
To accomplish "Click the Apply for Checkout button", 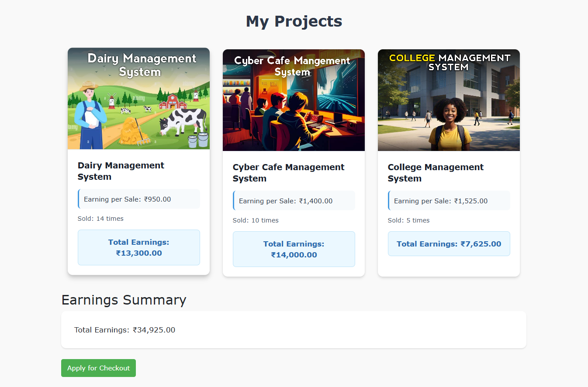I will pyautogui.click(x=98, y=368).
